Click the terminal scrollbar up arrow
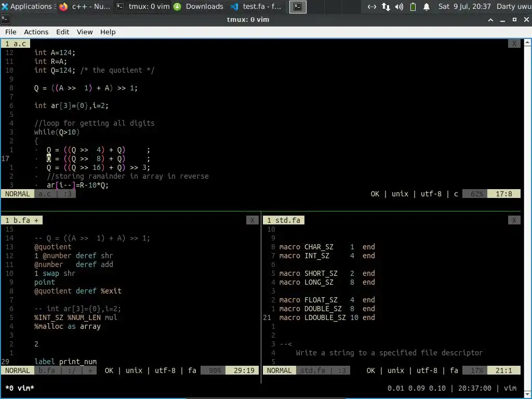Screen dimensions: 532x399 tap(528, 43)
